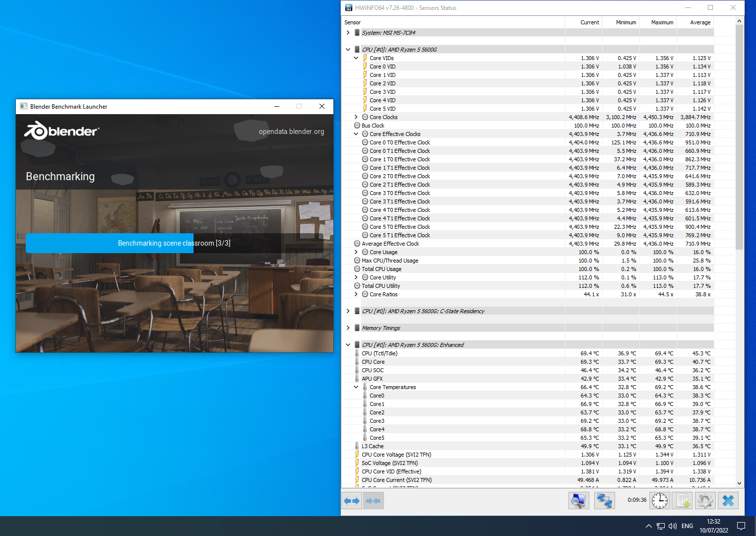Click the thermometer icon beside APU GFX

point(357,379)
